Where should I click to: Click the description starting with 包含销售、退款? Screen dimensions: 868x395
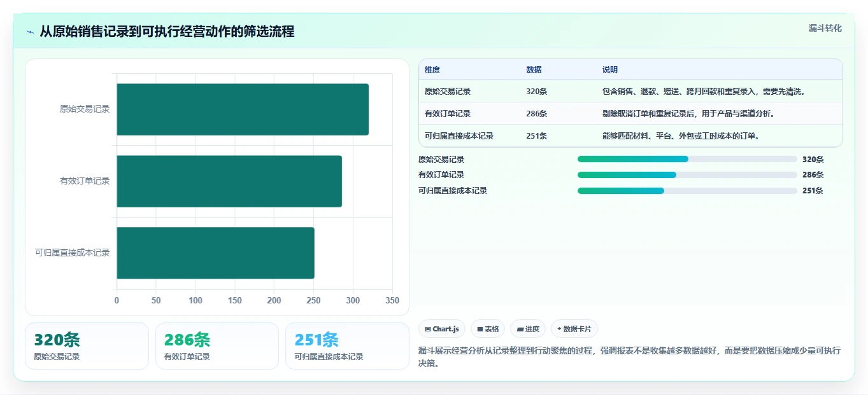[704, 92]
